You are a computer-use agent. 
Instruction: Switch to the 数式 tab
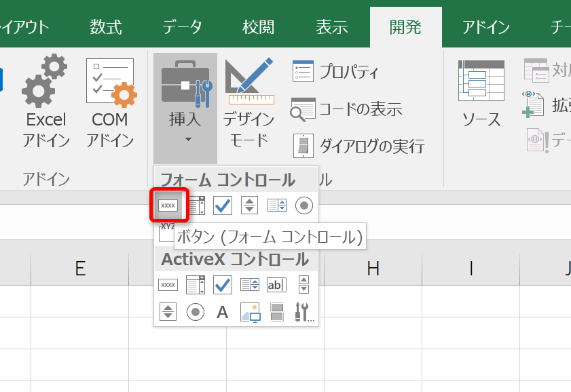(106, 27)
